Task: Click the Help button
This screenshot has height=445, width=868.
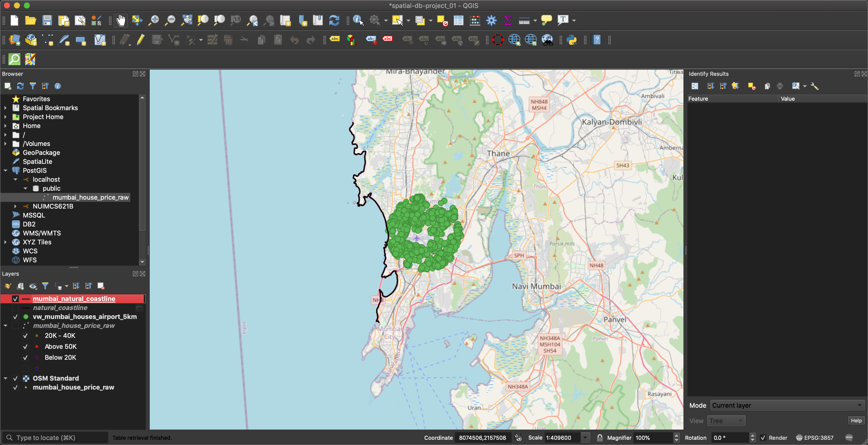Action: coord(856,420)
